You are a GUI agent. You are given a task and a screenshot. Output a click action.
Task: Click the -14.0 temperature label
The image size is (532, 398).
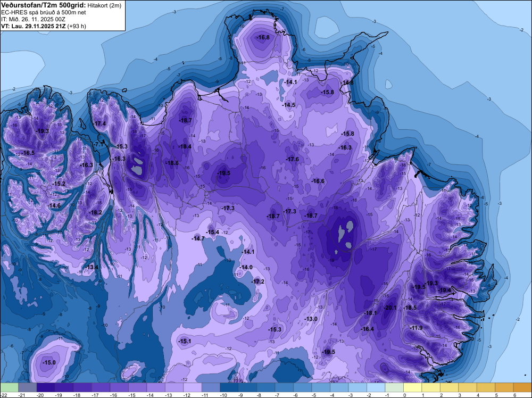click(246, 267)
